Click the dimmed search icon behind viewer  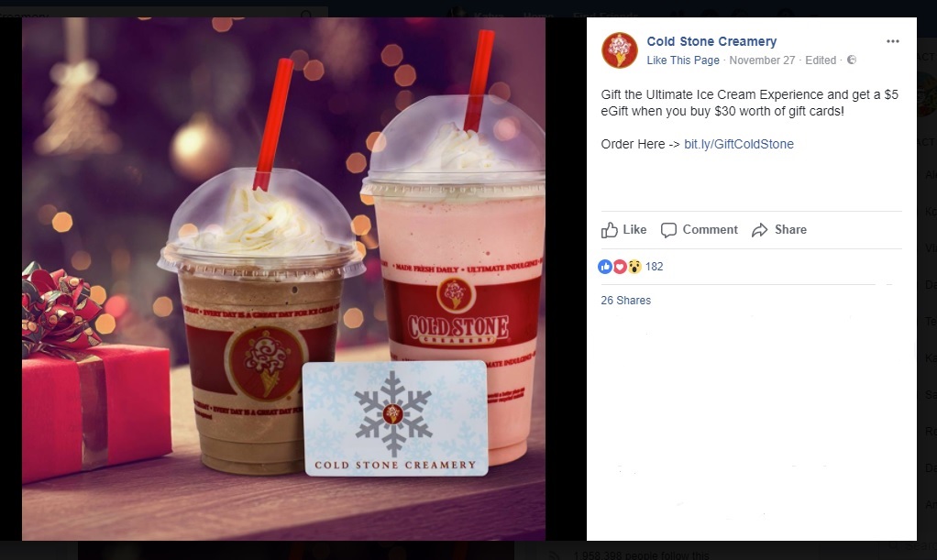306,15
